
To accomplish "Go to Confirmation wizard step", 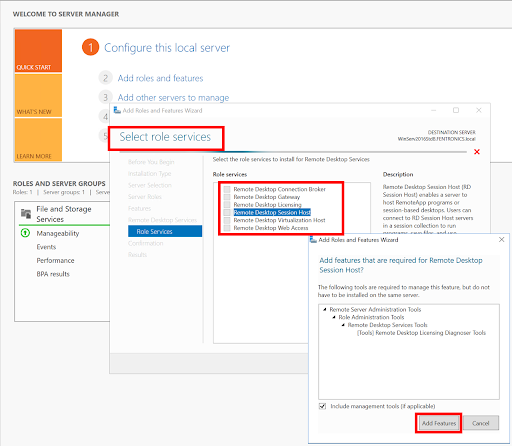I will coord(146,243).
